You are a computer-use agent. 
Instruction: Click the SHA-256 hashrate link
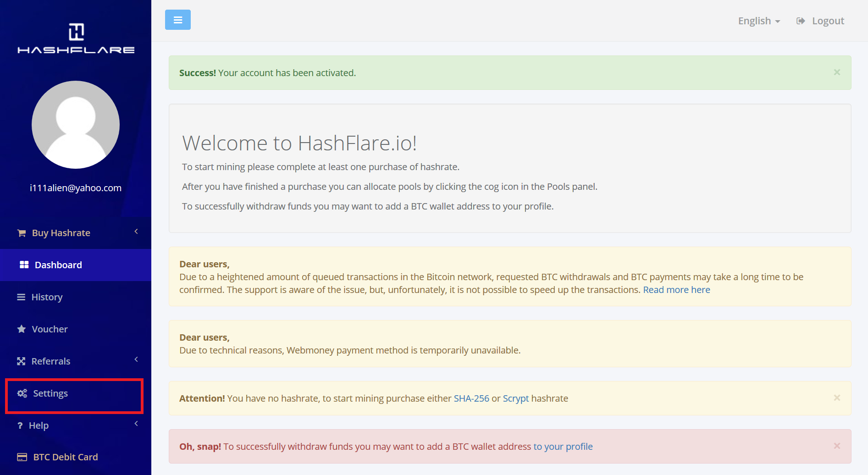(471, 398)
